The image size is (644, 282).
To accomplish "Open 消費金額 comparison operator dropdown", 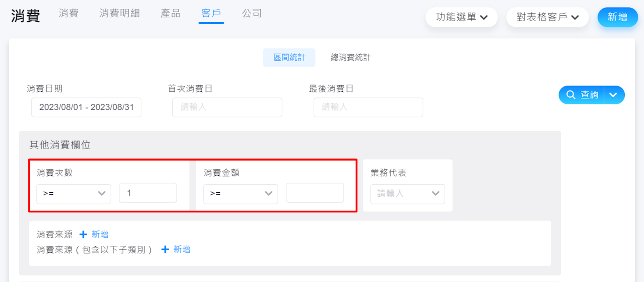I will pos(240,193).
